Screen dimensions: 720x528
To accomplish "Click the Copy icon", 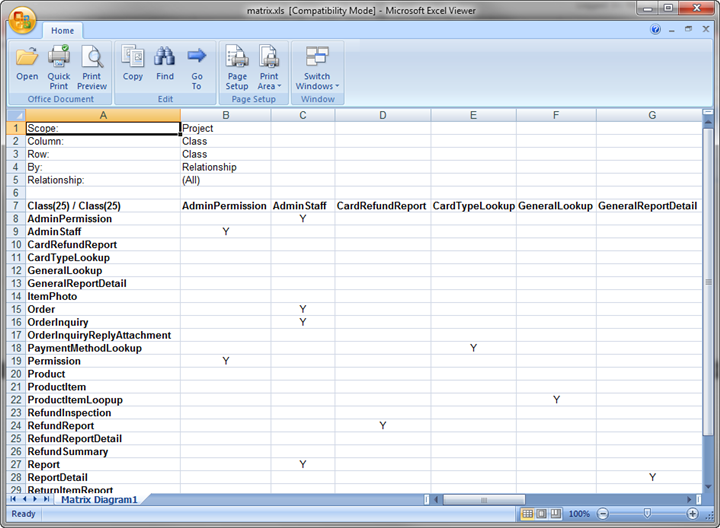I will coord(133,64).
